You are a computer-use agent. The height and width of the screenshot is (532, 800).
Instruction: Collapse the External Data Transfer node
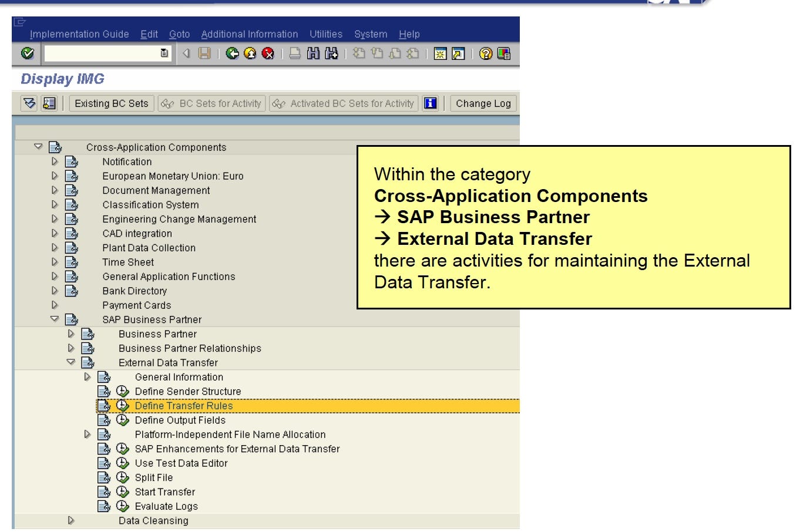71,362
